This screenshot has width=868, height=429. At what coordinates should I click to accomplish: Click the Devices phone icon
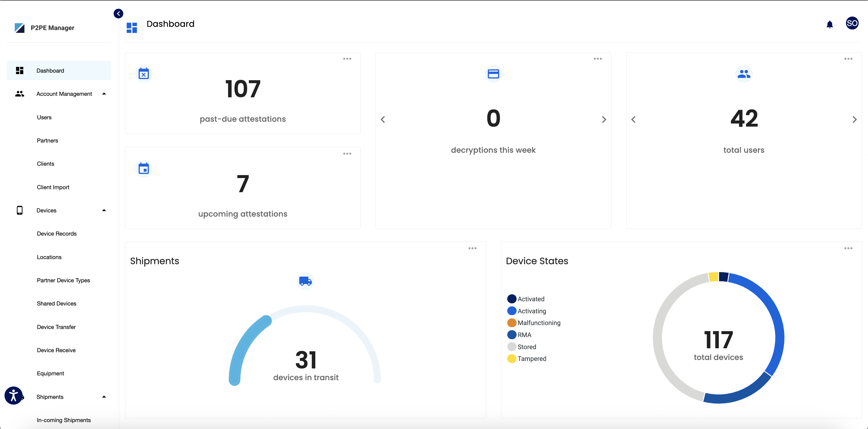[20, 211]
